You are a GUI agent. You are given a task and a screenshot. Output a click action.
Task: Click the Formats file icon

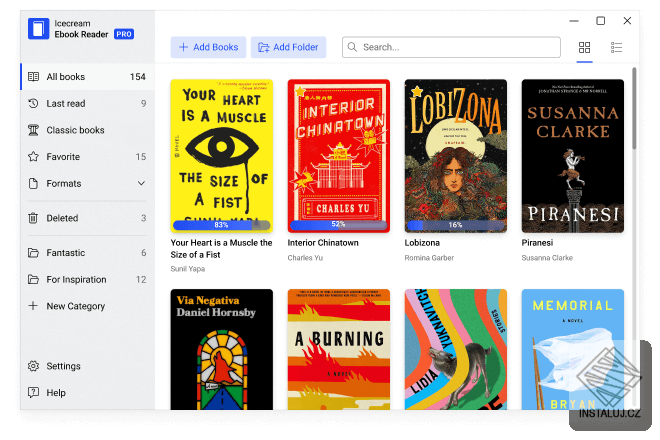pyautogui.click(x=33, y=184)
